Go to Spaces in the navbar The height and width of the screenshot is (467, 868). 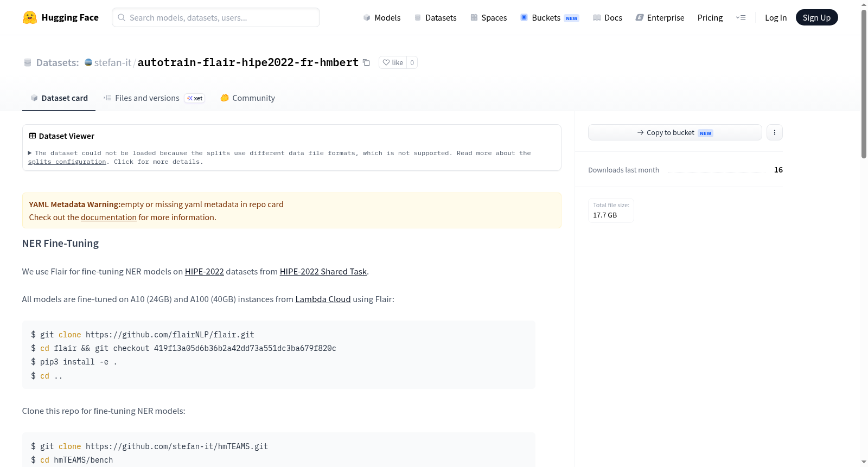coord(489,18)
